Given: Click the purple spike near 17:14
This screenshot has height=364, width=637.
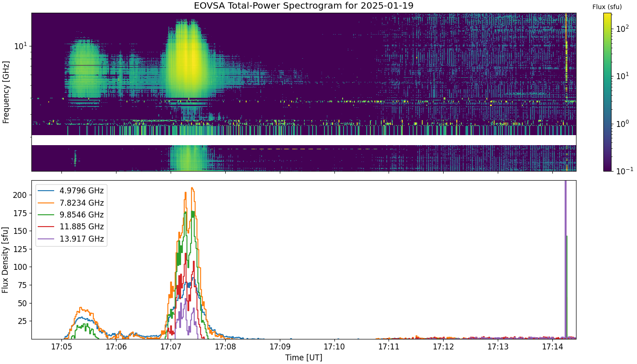Looking at the screenshot, I should (x=566, y=259).
